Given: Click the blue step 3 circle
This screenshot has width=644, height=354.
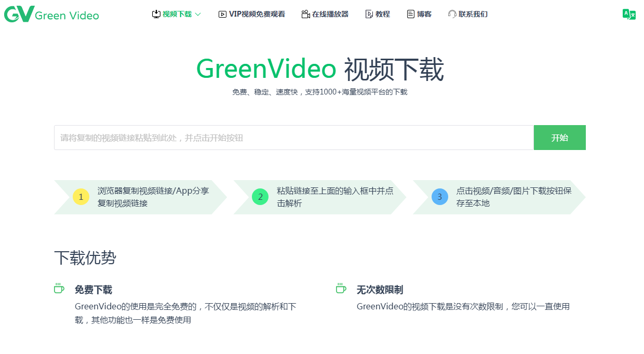Looking at the screenshot, I should click(439, 197).
